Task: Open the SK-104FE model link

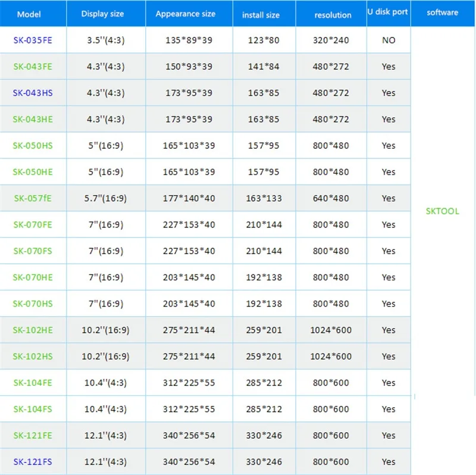Action: (33, 383)
